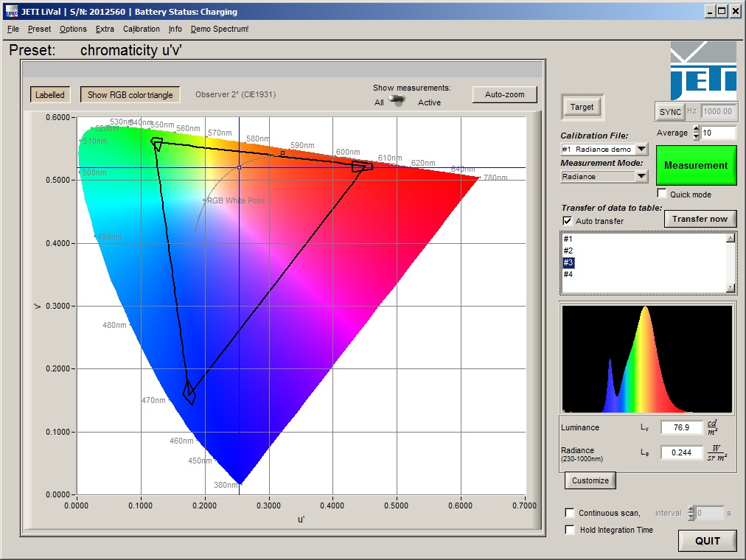Screen dimensions: 746x560
Task: Click the green vertex of RGB triangle
Action: pyautogui.click(x=156, y=144)
